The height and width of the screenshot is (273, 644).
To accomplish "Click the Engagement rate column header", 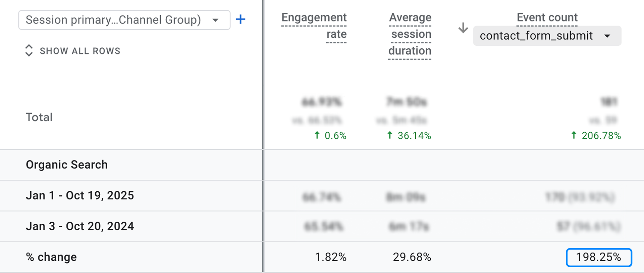I will tap(314, 26).
